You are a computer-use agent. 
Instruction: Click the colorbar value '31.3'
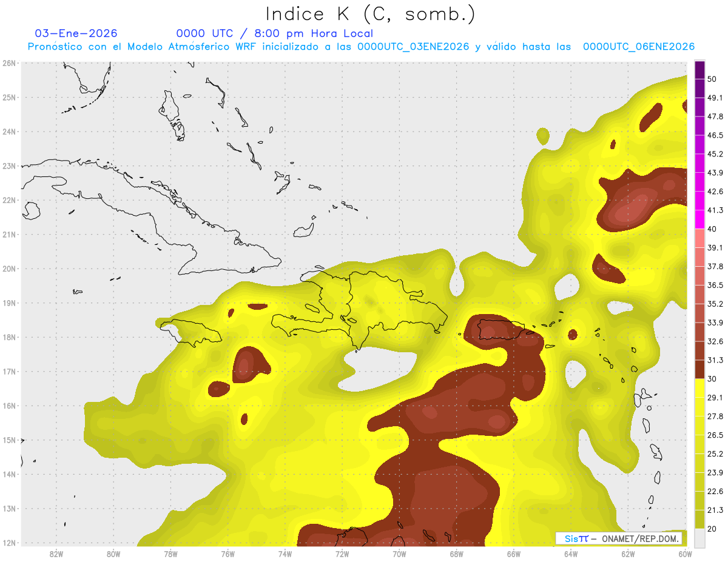(x=715, y=360)
